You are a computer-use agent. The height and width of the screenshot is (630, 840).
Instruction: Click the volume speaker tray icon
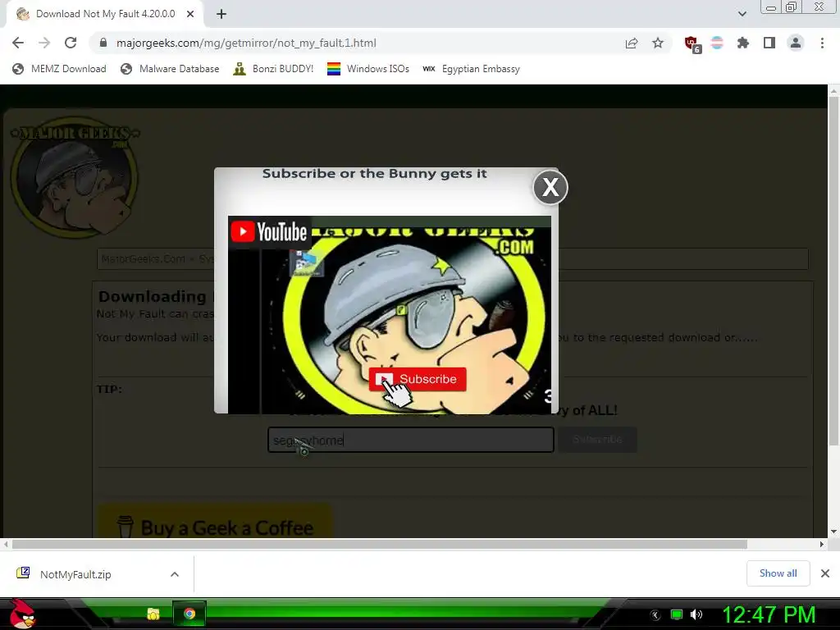[696, 614]
